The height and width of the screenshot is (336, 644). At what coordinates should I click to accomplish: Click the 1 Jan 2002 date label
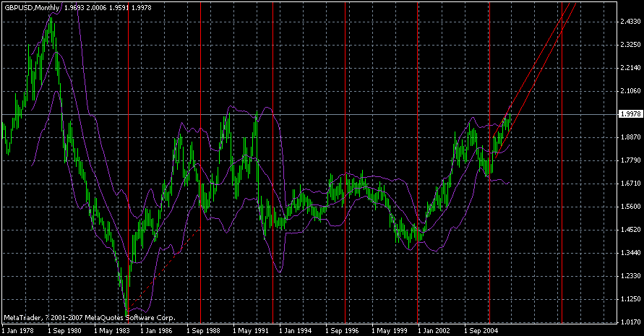(434, 330)
